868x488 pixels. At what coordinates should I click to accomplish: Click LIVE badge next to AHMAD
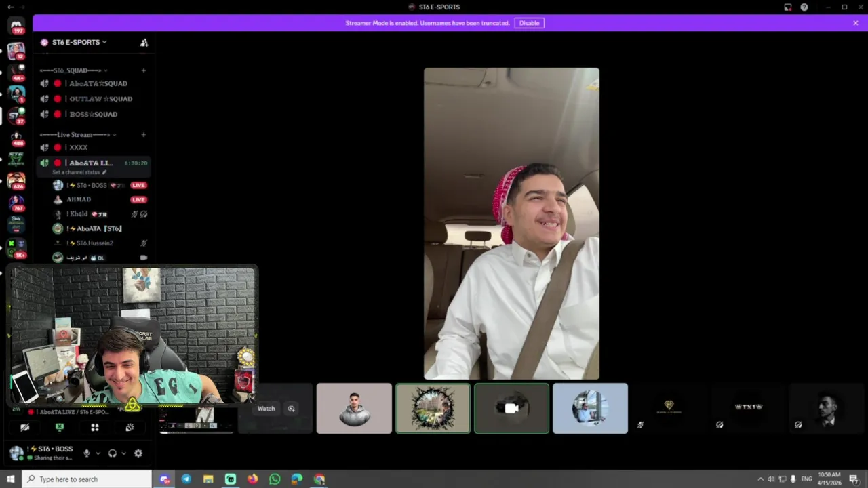tap(138, 199)
